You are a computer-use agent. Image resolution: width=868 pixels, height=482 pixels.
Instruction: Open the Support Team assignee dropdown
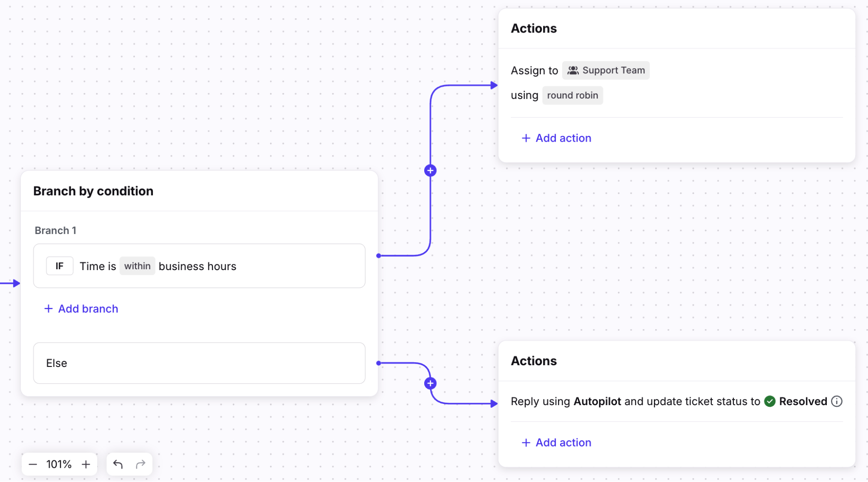(x=606, y=70)
